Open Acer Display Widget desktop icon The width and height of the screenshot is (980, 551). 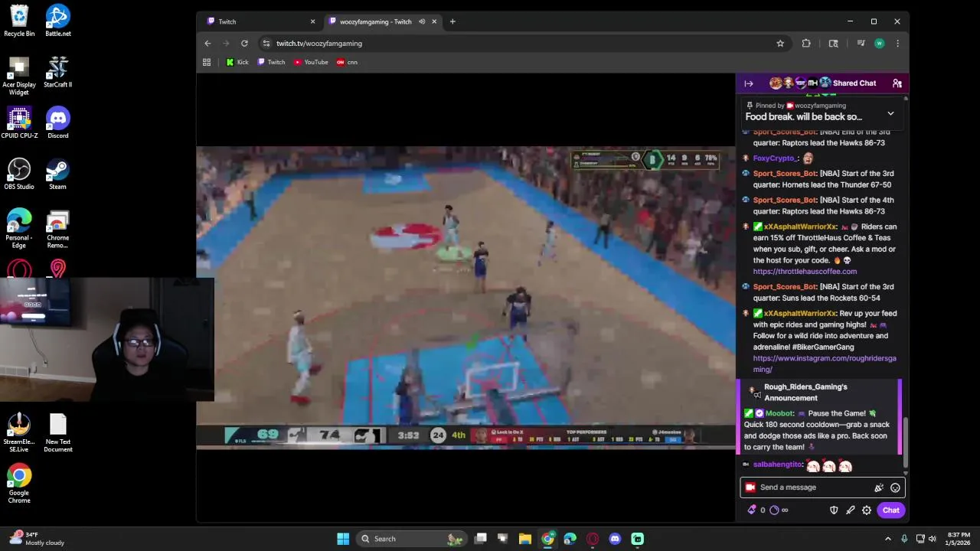point(19,75)
